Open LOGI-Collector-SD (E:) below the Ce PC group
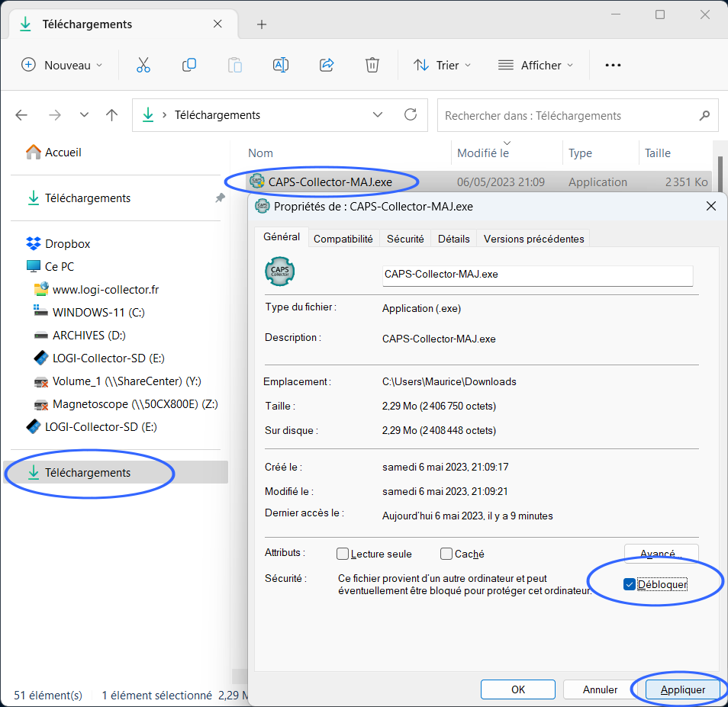Screen dimensions: 728x707 tap(92, 427)
